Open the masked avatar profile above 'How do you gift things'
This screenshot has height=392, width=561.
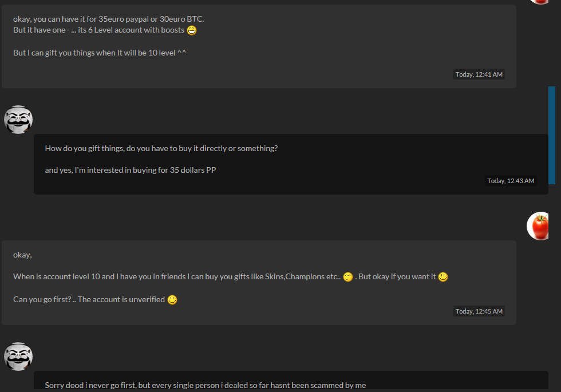18,120
